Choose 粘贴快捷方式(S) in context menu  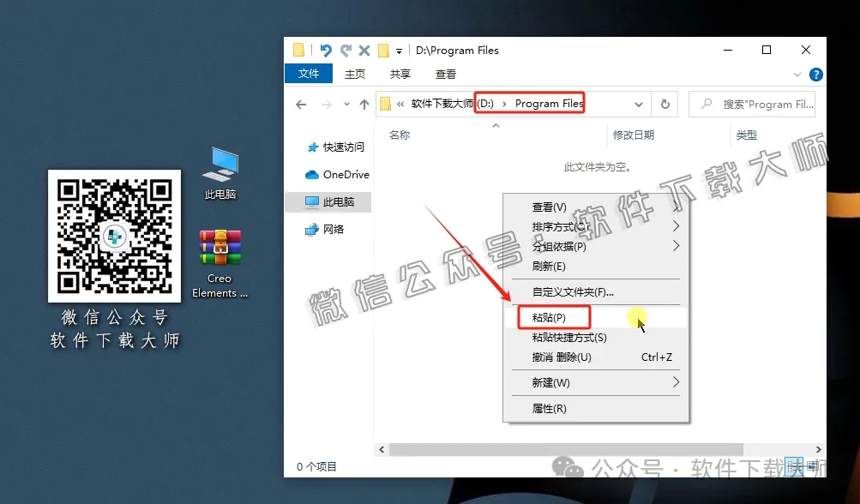pyautogui.click(x=596, y=337)
